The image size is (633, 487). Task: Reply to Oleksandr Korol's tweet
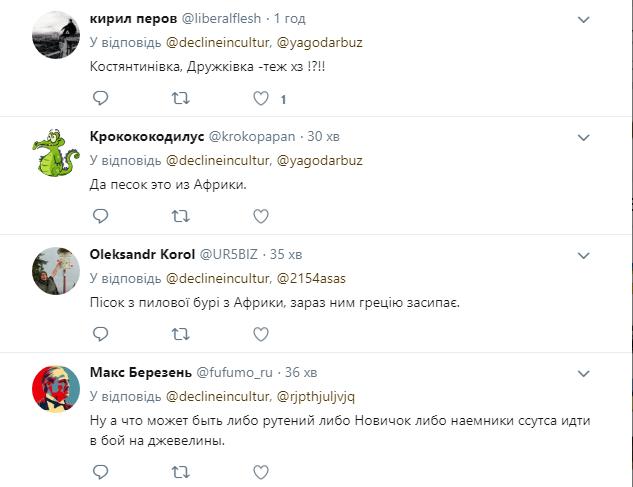click(x=100, y=331)
